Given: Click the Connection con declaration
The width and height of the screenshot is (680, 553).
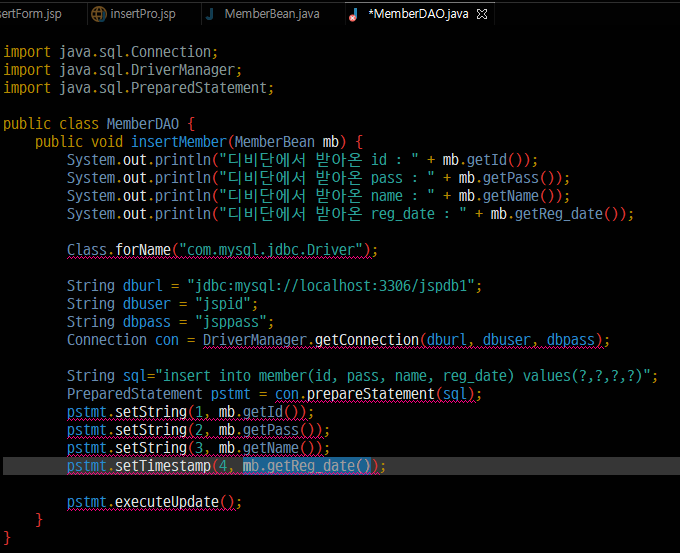Looking at the screenshot, I should [x=123, y=340].
